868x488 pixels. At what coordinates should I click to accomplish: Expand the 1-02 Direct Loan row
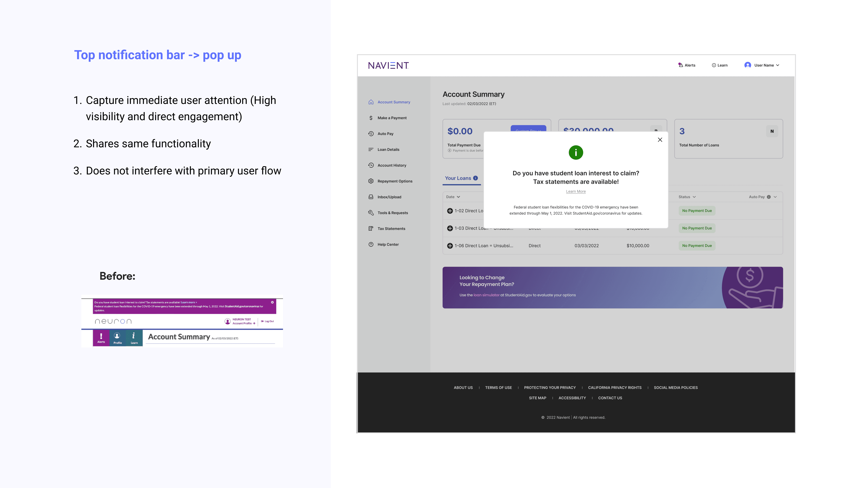[450, 211]
